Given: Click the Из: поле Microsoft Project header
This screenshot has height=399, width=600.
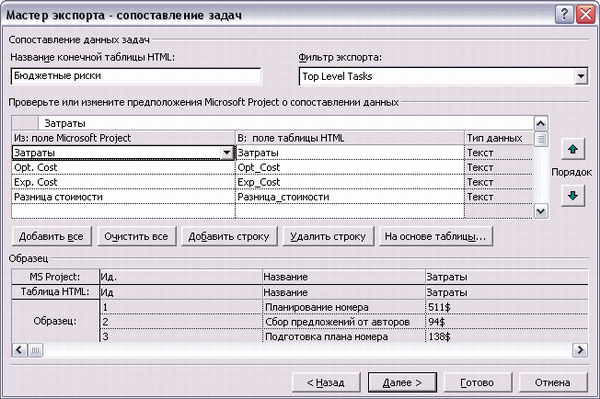Looking at the screenshot, I should coord(123,138).
